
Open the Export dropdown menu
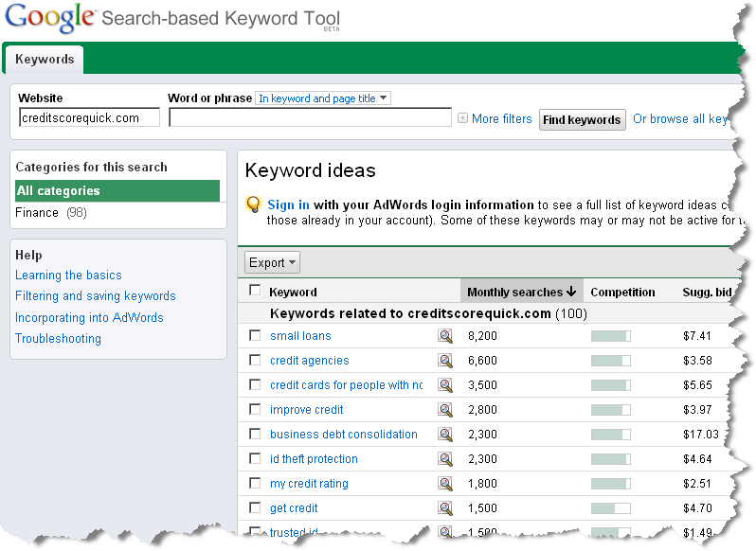272,262
